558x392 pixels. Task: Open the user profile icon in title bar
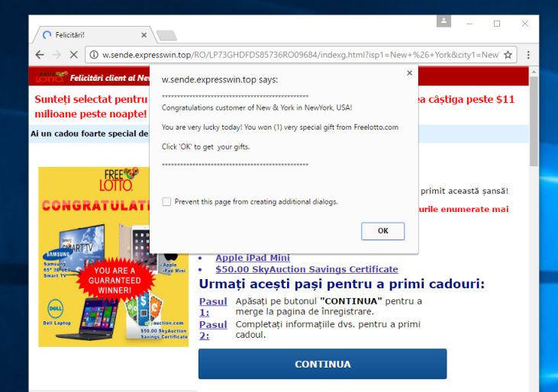pos(443,21)
